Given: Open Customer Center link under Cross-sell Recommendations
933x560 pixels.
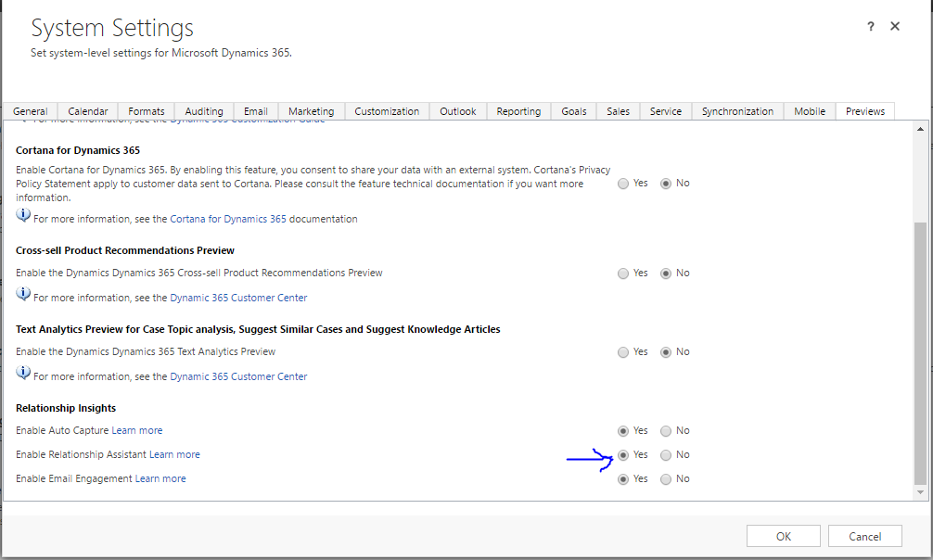Looking at the screenshot, I should (238, 298).
